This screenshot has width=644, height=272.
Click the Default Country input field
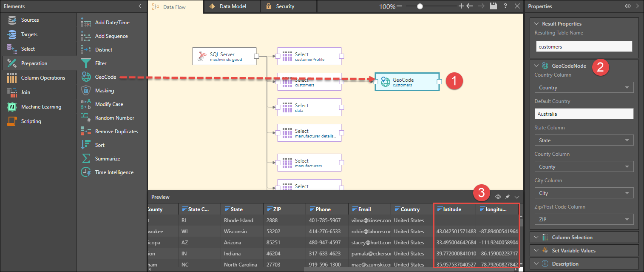pyautogui.click(x=584, y=114)
